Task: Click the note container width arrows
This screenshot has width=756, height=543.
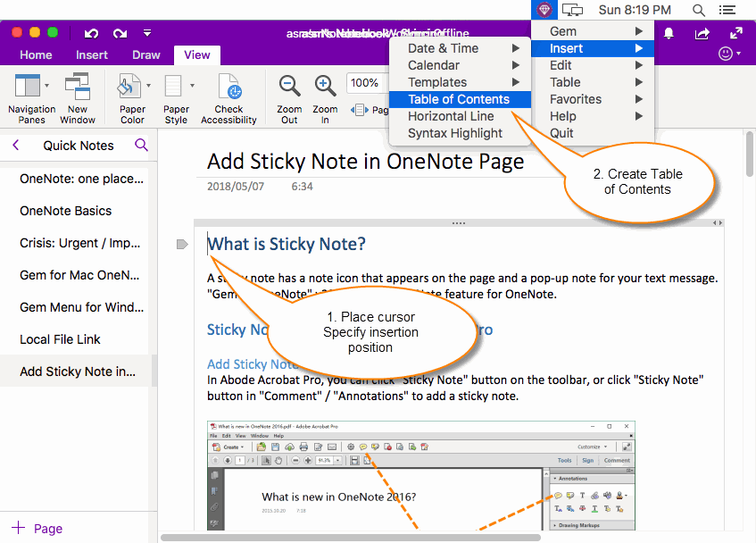Action: pyautogui.click(x=718, y=222)
